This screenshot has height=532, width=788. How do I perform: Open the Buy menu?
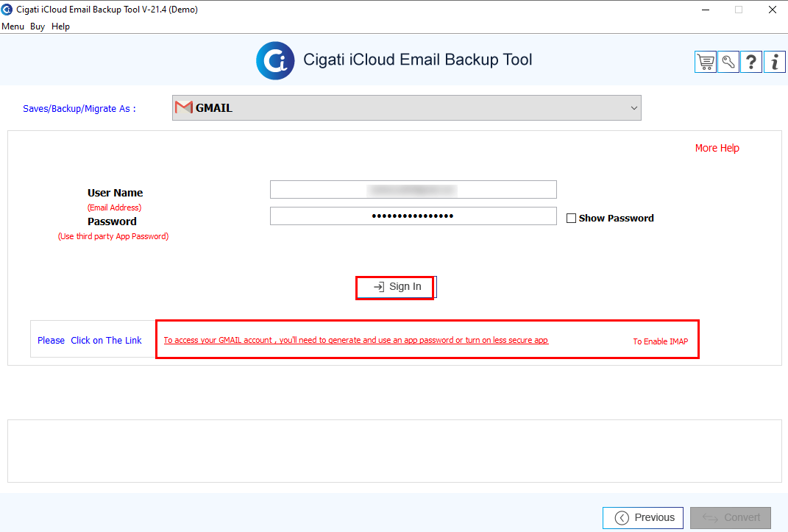coord(38,26)
